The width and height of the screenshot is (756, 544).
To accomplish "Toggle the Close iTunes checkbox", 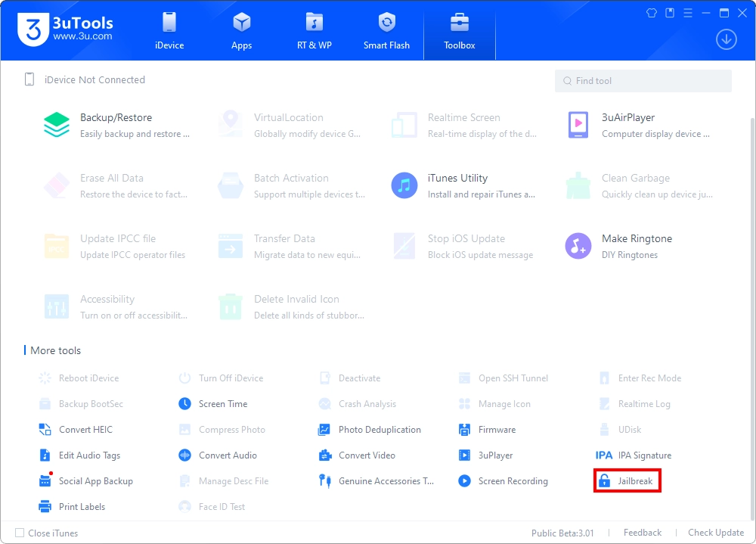I will click(x=20, y=533).
